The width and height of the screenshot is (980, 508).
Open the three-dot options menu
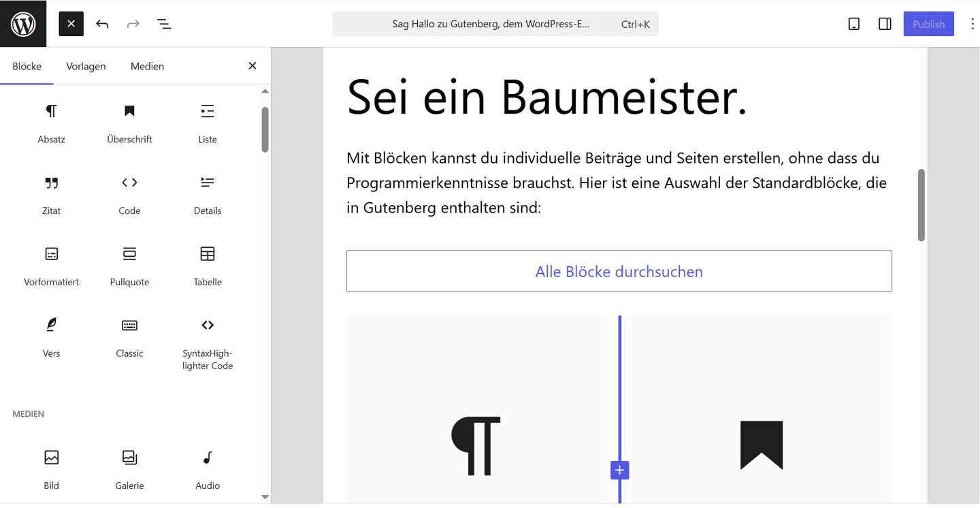click(x=972, y=24)
